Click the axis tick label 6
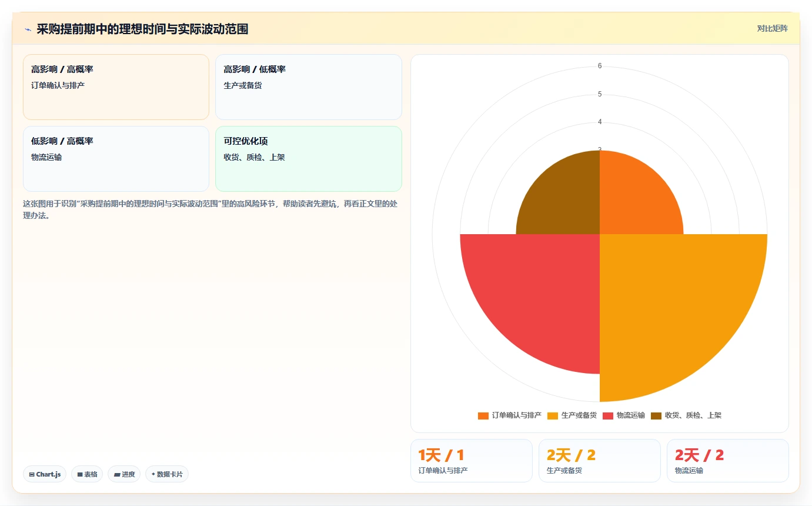Image resolution: width=812 pixels, height=506 pixels. tap(600, 66)
